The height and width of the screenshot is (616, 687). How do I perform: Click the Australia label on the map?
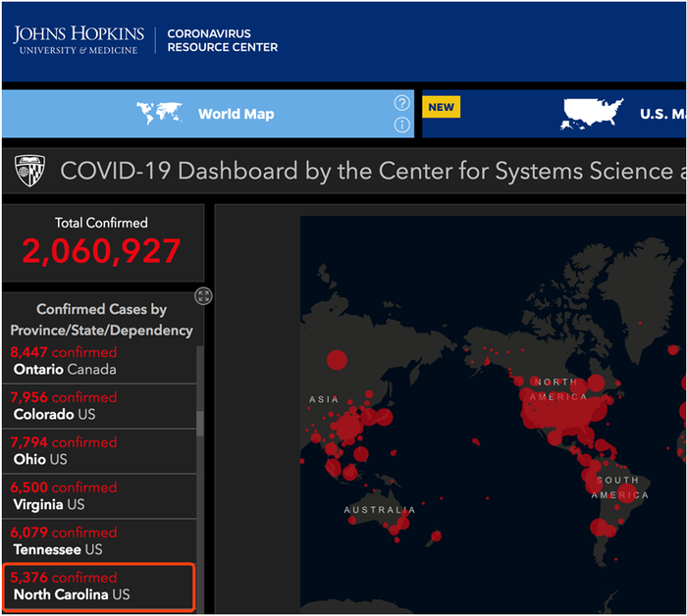click(379, 510)
